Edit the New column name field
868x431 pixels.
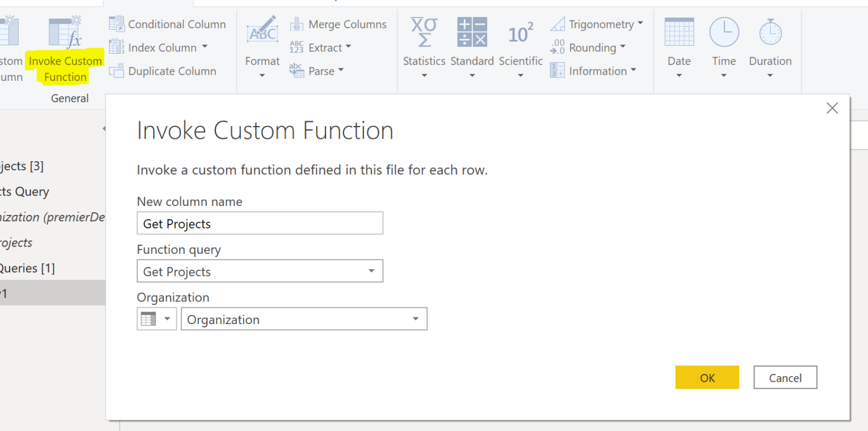(259, 223)
